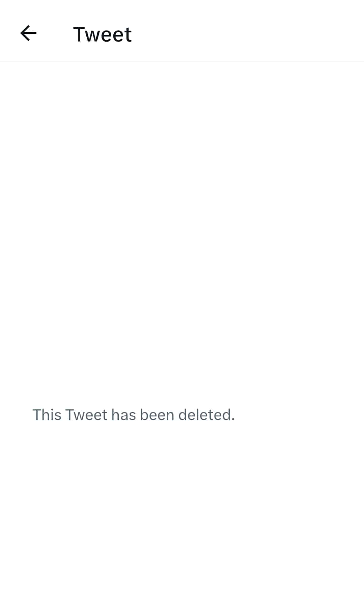Tap the back arrow icon
The image size is (364, 600).
click(28, 33)
